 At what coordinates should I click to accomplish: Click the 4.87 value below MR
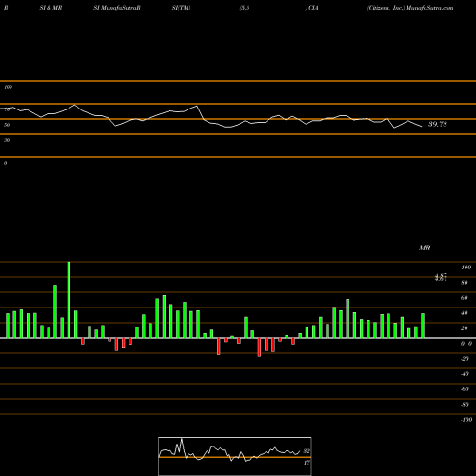click(x=441, y=277)
